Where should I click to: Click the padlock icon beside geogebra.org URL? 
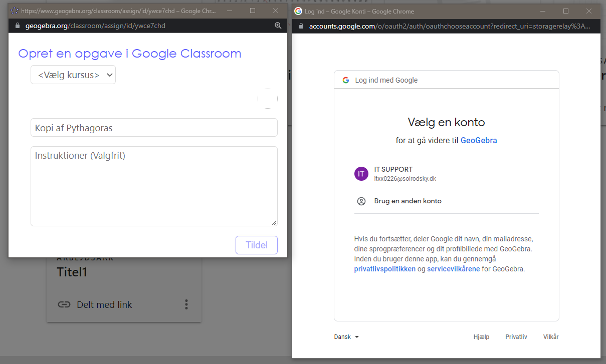[x=18, y=26]
